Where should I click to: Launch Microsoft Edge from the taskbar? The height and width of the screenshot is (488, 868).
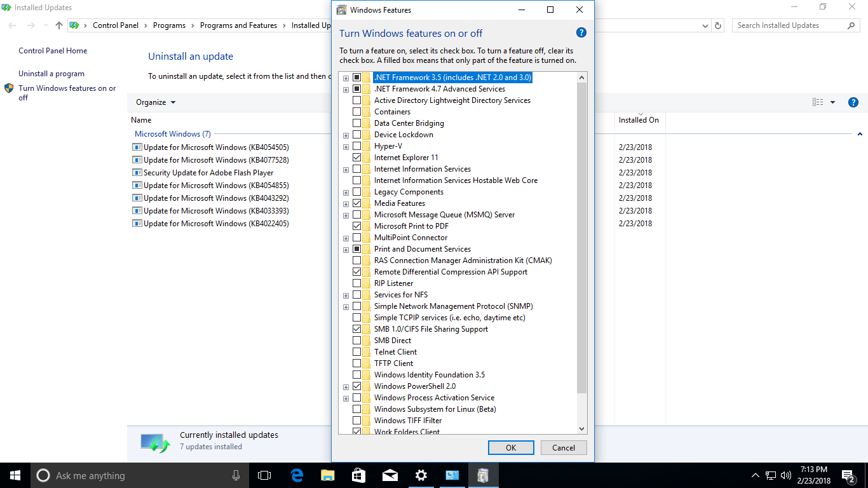click(297, 475)
